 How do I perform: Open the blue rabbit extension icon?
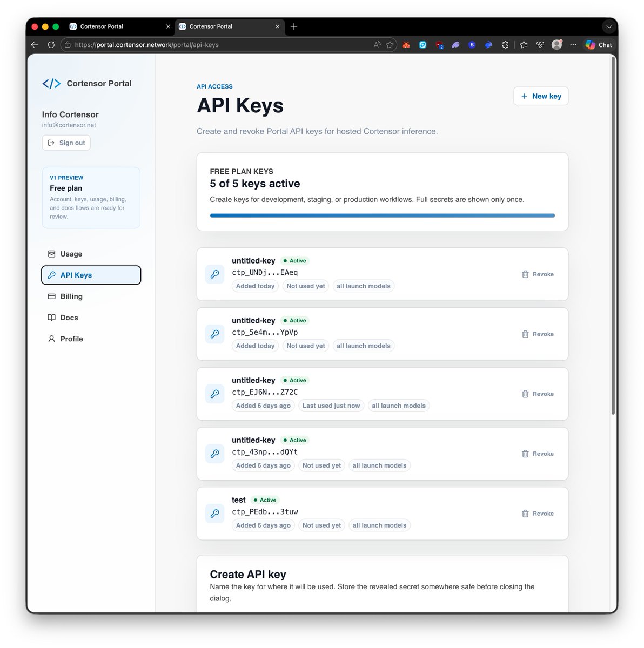pyautogui.click(x=488, y=45)
